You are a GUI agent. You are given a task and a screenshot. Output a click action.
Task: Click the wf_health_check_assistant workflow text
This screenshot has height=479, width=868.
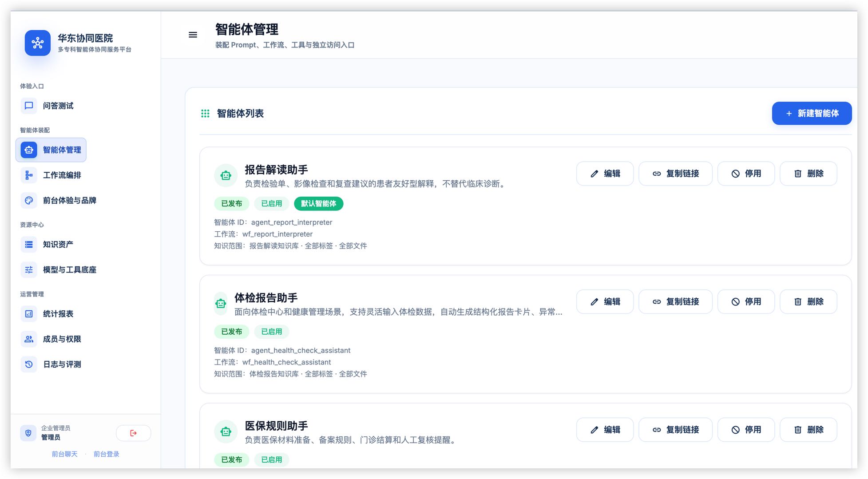(286, 362)
